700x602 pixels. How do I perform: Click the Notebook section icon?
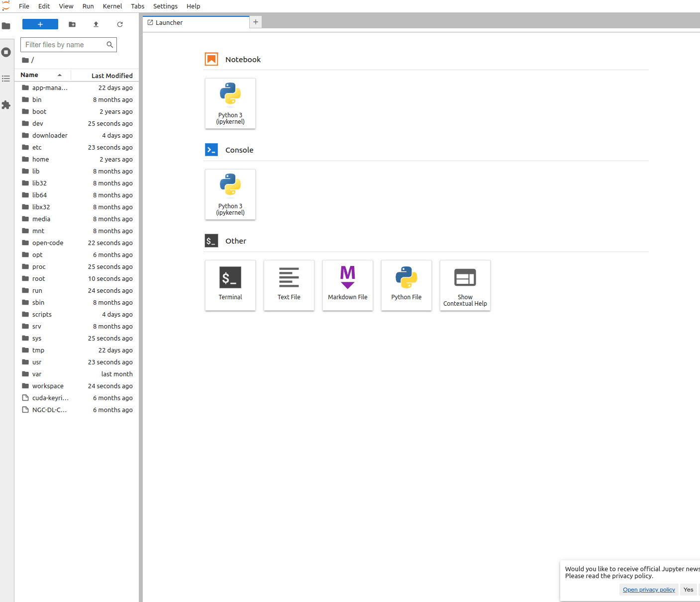pyautogui.click(x=211, y=59)
